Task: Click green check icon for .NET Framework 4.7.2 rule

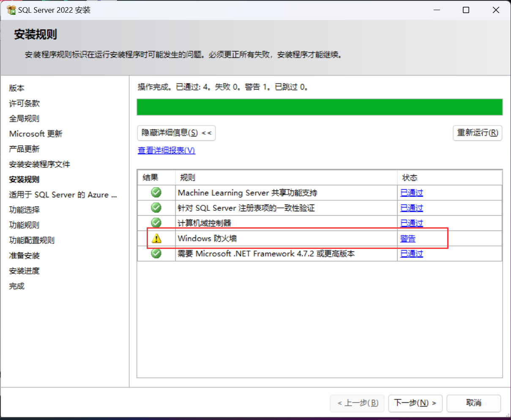Action: pyautogui.click(x=156, y=254)
